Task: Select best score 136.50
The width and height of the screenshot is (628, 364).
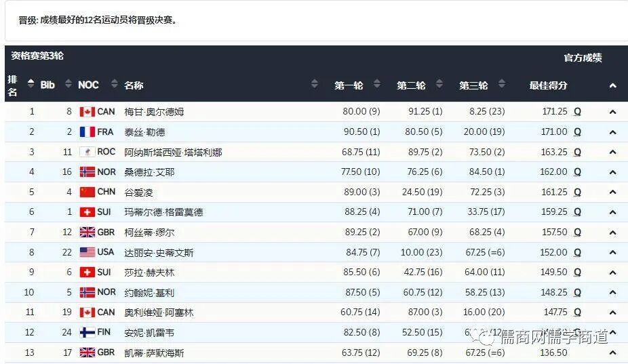Action: pos(554,352)
